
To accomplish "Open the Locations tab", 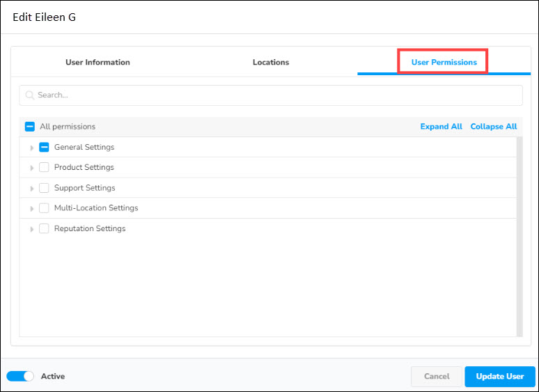I will (x=271, y=62).
